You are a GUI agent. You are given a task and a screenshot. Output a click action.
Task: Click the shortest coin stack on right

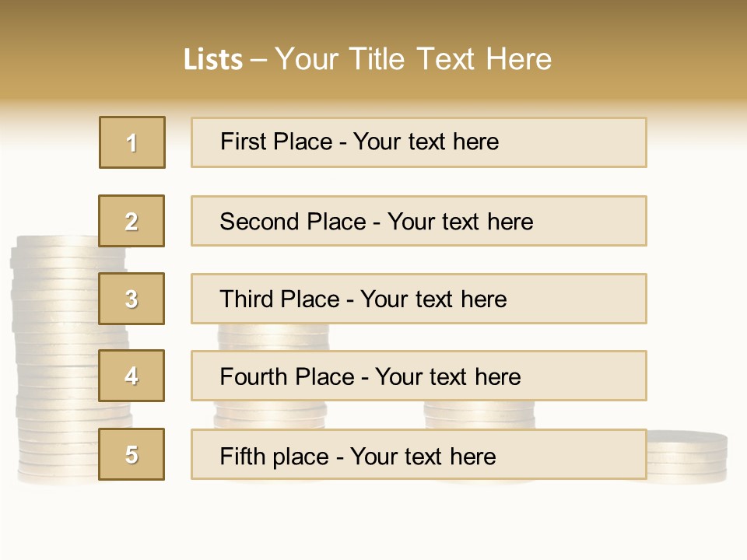(687, 457)
